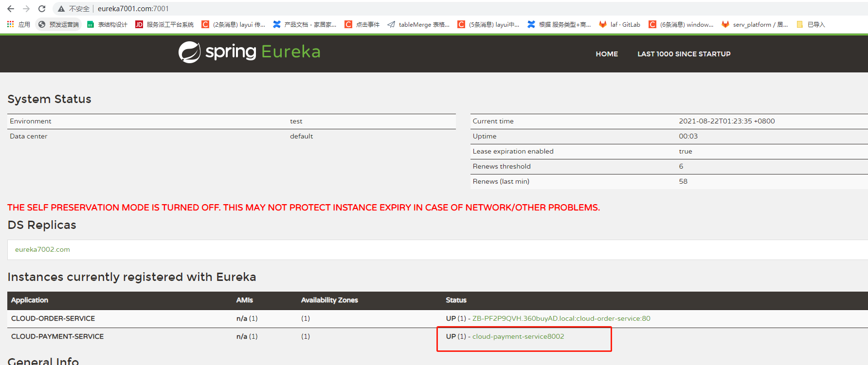Viewport: 868px width, 365px height.
Task: Open the cloud-order-service:80 instance link
Action: click(x=561, y=318)
